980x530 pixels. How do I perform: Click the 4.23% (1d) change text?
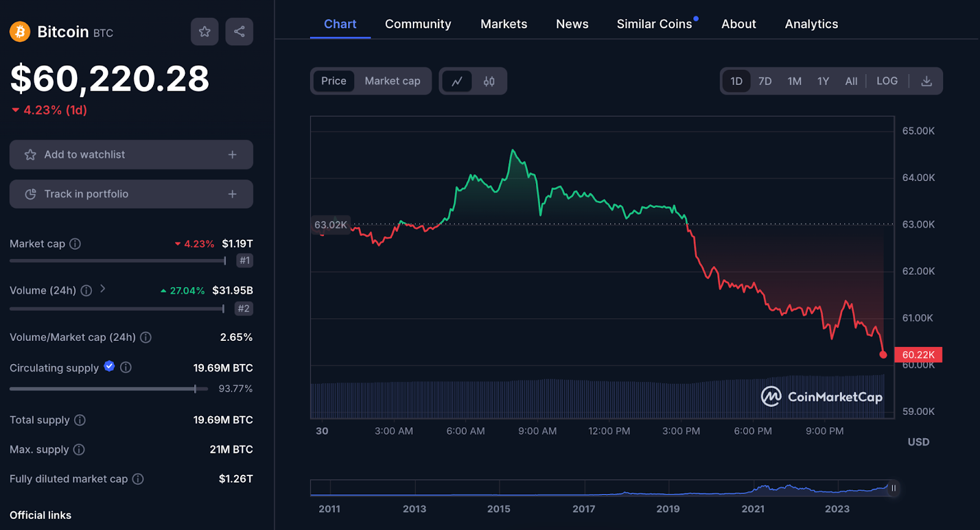click(50, 110)
